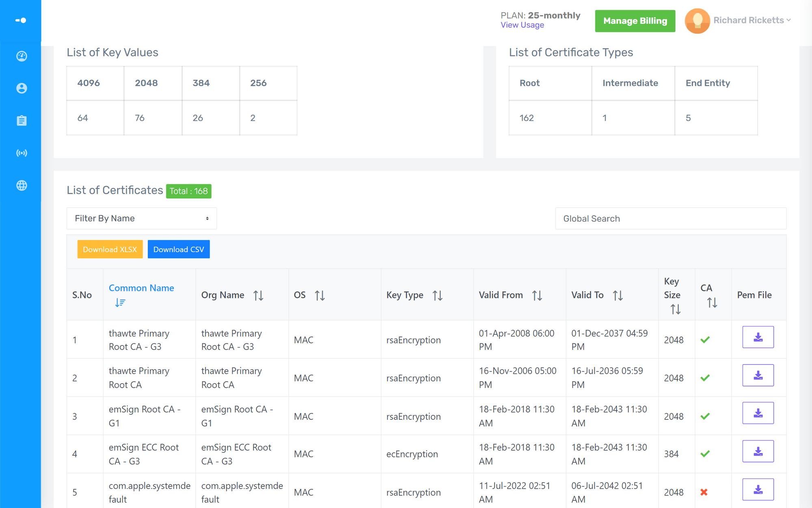Open the broadcast signal sidebar icon
Screen dimensions: 812x508
pos(22,153)
